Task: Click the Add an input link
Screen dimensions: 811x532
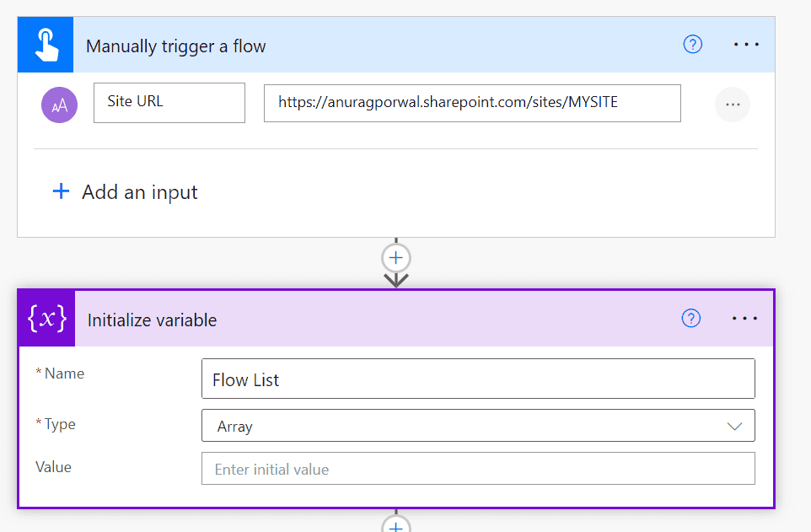Action: pyautogui.click(x=139, y=192)
